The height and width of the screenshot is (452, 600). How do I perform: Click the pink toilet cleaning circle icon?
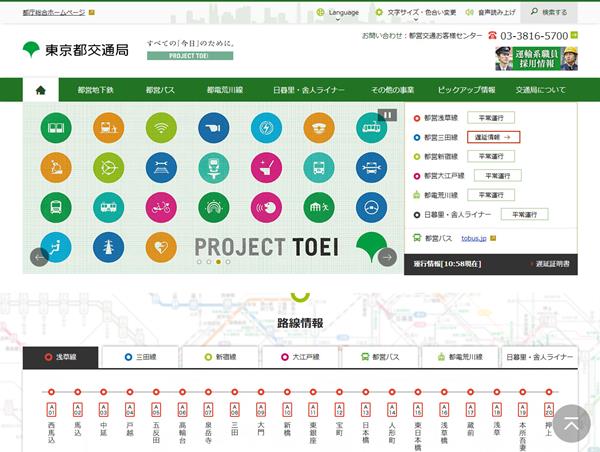[266, 168]
